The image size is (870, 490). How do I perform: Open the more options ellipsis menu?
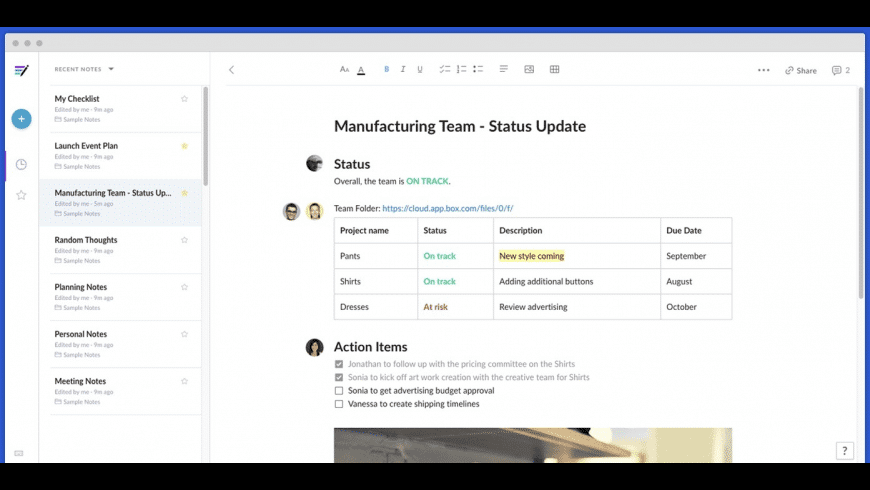[x=763, y=70]
